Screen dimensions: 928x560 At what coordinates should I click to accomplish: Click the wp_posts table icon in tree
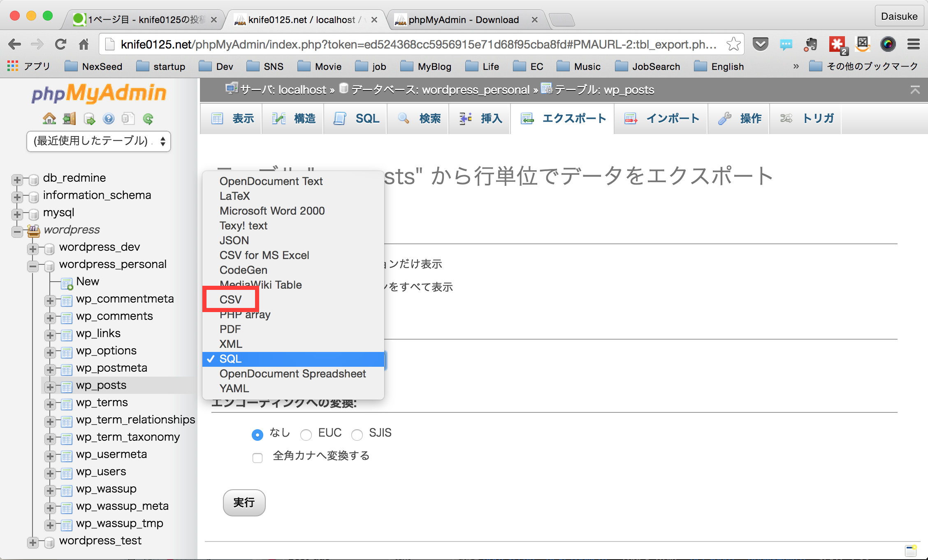point(67,386)
